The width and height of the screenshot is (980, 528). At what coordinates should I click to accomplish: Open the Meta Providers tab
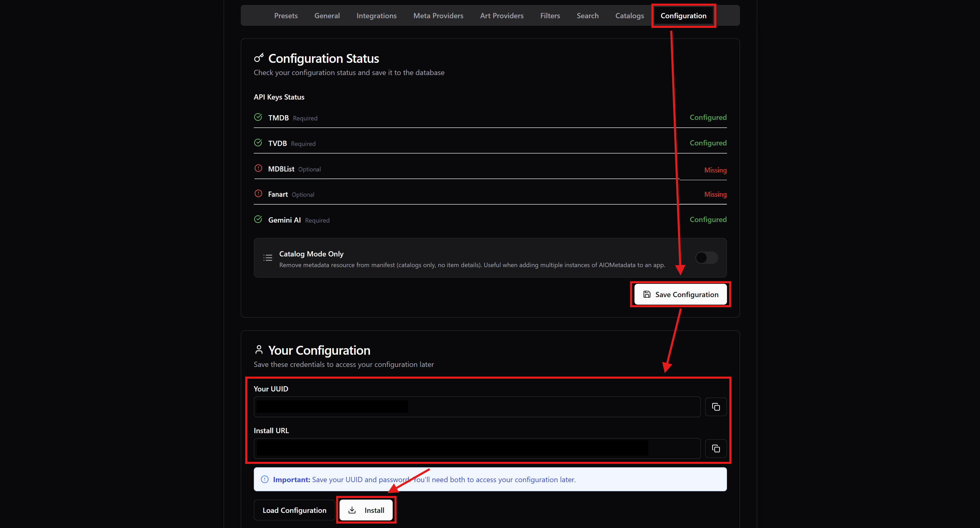click(x=438, y=16)
